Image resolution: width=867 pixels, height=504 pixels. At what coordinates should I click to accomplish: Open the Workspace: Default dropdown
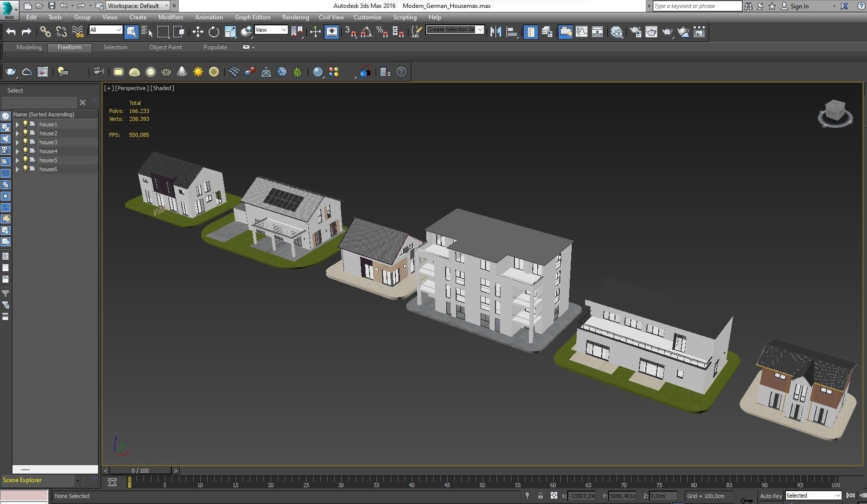(138, 6)
